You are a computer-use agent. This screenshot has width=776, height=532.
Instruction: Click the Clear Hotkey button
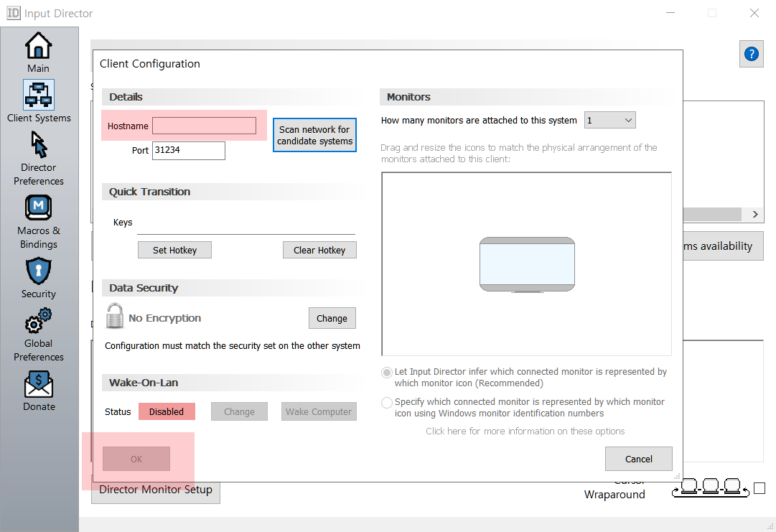pos(319,250)
